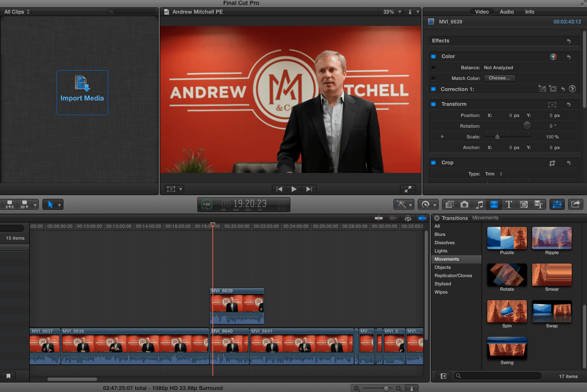Click the MVI_6639 connected clip in timeline
The height and width of the screenshot is (392, 587).
[237, 306]
